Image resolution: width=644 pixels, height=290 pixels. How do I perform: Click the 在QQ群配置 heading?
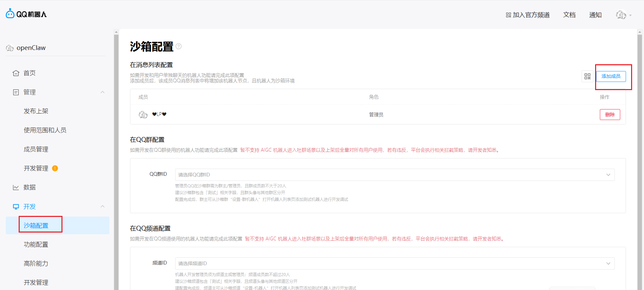[x=147, y=140]
